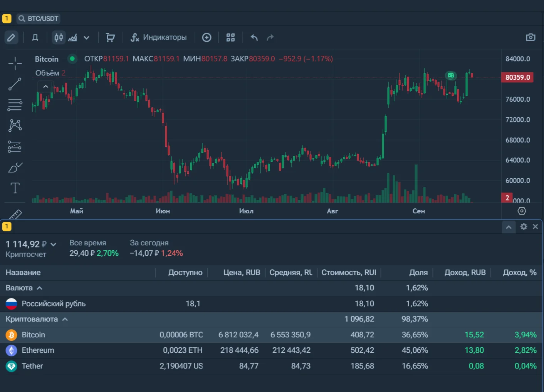Switch to the area line chart icon
Screen dimensions: 544x392
pos(72,37)
